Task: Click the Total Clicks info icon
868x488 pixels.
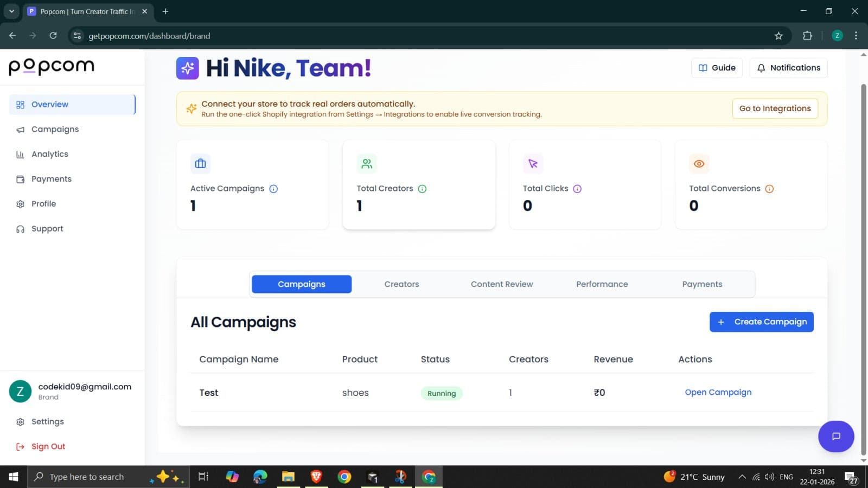Action: [x=577, y=189]
